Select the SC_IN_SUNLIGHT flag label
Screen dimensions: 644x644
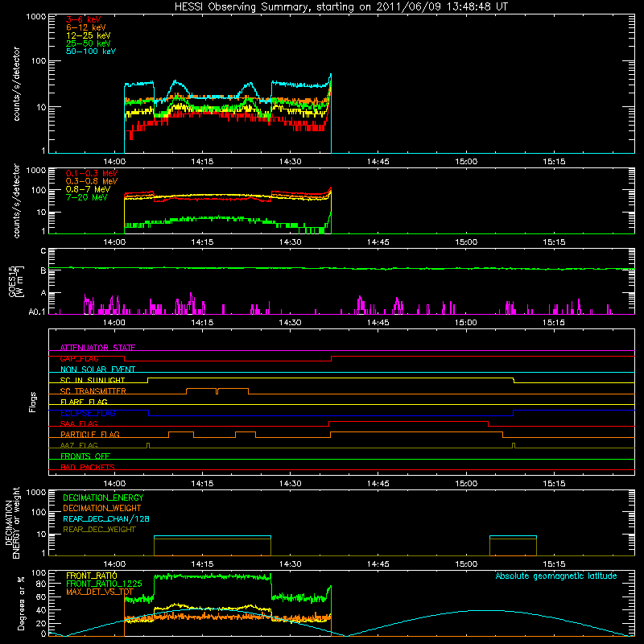tap(93, 380)
